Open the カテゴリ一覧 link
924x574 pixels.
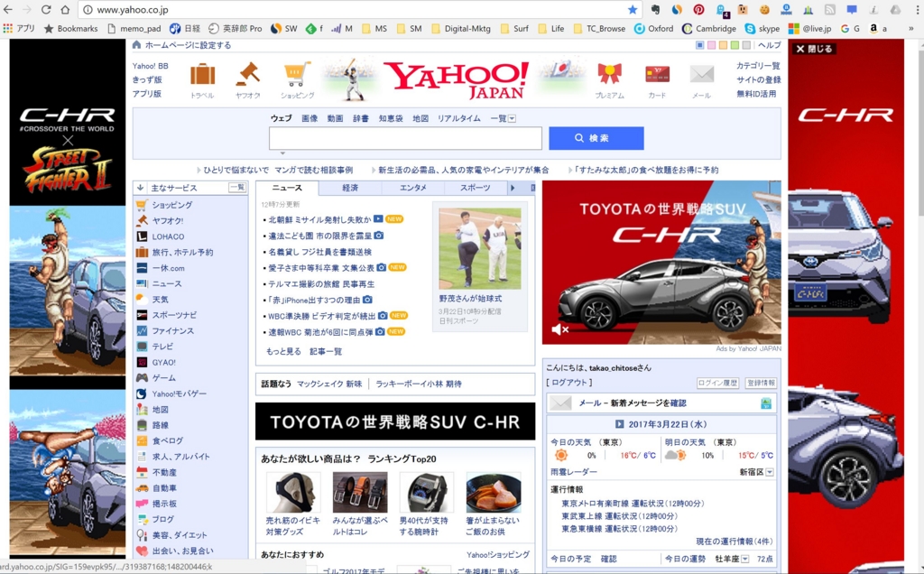pos(758,65)
